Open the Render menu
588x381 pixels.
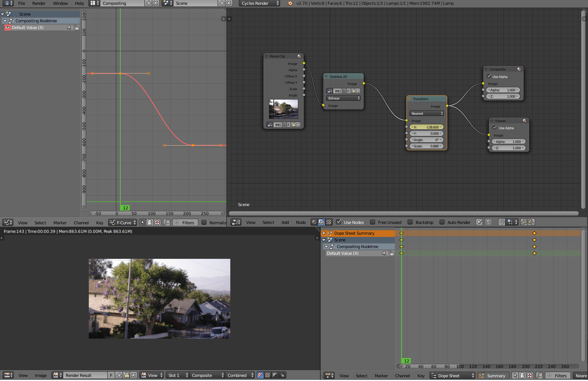pyautogui.click(x=39, y=3)
